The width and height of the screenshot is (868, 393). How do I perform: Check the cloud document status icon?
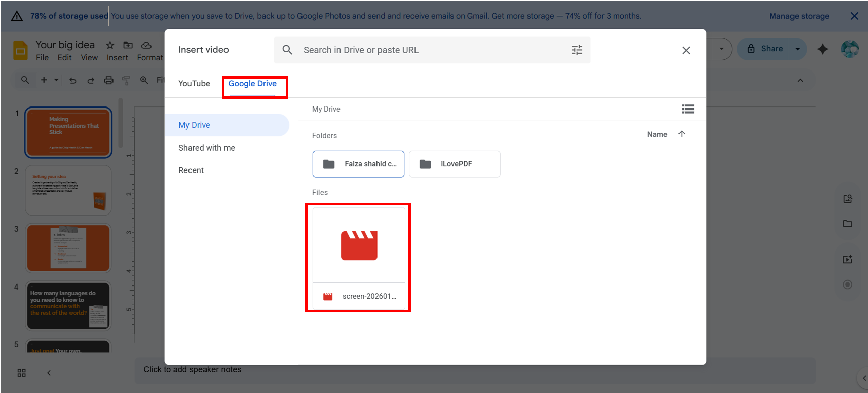[146, 45]
